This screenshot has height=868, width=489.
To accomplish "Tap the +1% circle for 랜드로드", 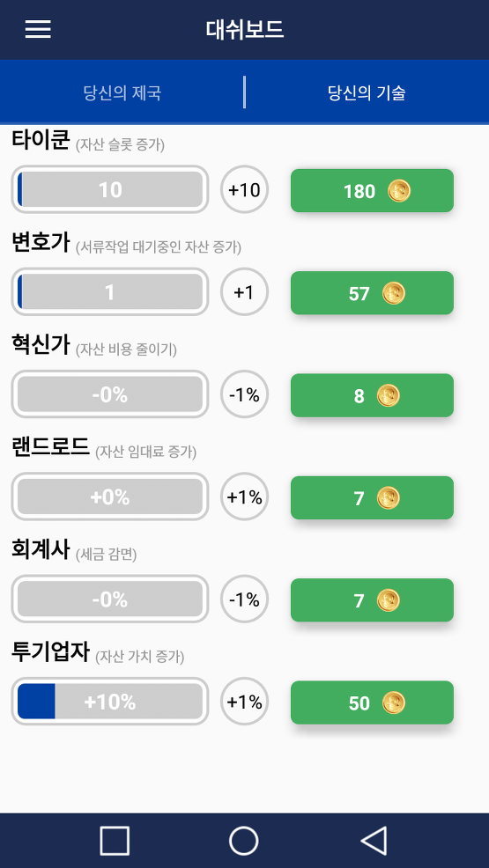I will 244,497.
